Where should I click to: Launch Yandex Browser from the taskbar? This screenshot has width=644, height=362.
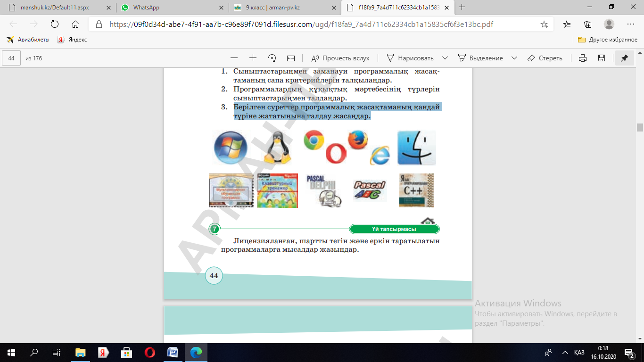[x=104, y=352]
